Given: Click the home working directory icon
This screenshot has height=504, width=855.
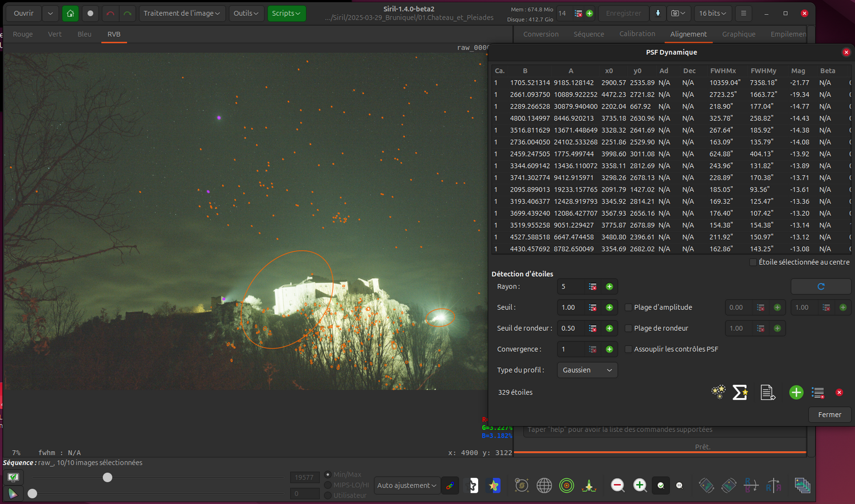Looking at the screenshot, I should coord(70,13).
